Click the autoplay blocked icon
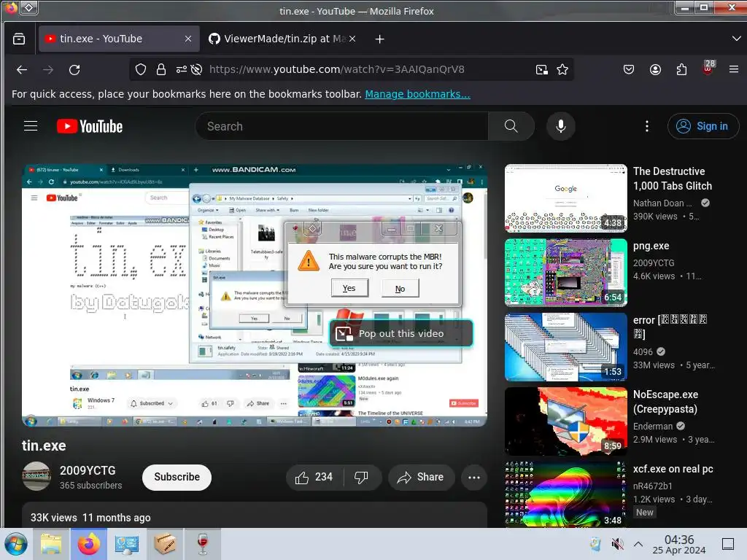 click(x=196, y=69)
